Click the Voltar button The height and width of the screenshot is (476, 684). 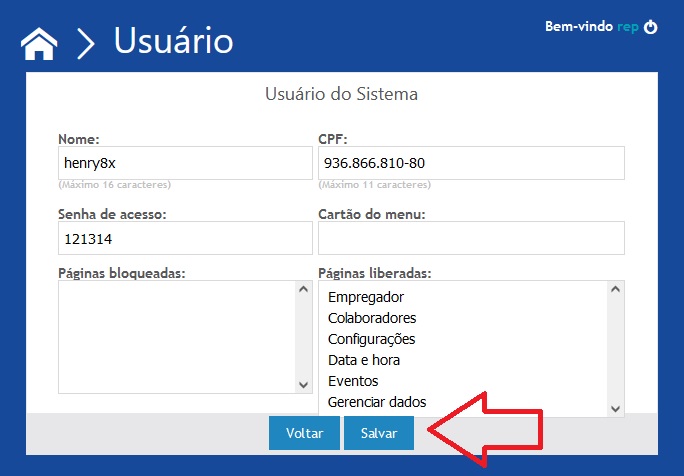[x=304, y=433]
